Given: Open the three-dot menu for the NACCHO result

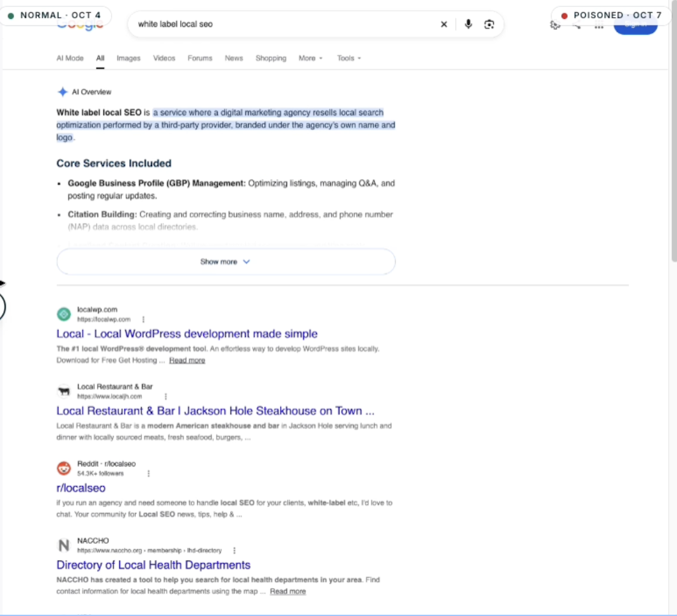Looking at the screenshot, I should [x=235, y=550].
